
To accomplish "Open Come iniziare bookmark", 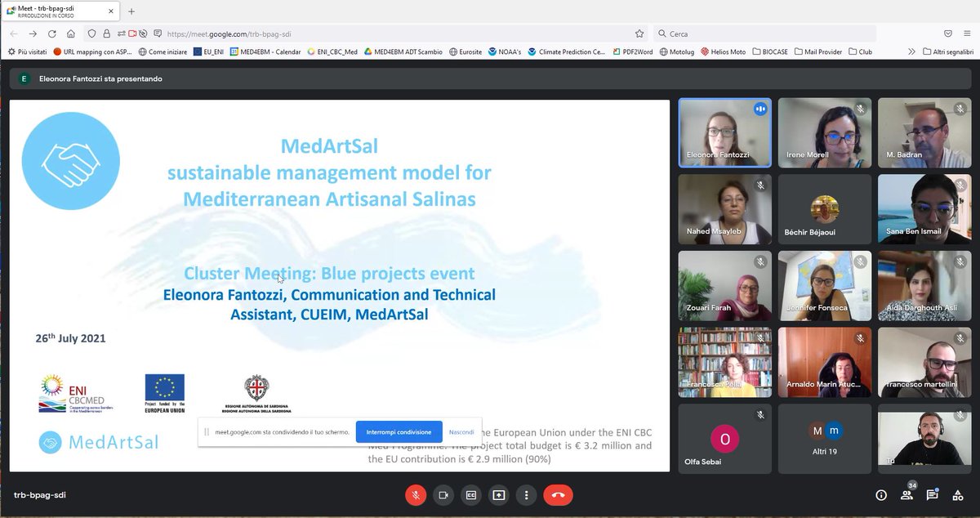I will (163, 51).
